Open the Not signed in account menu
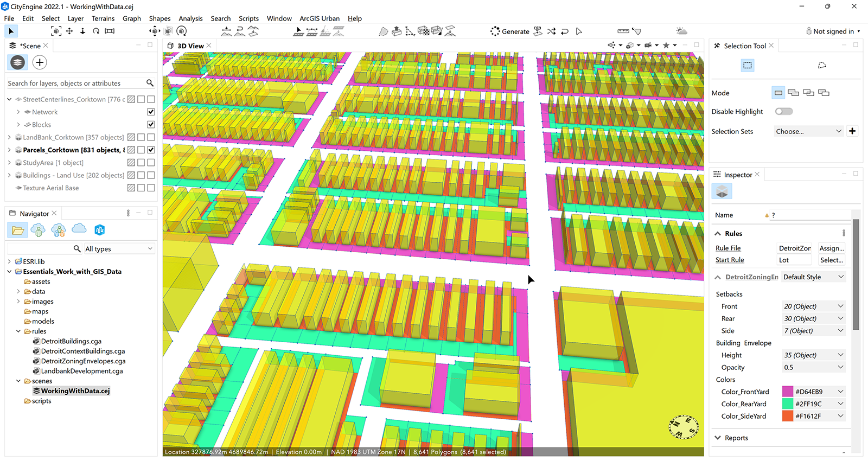868x461 pixels. click(x=833, y=31)
